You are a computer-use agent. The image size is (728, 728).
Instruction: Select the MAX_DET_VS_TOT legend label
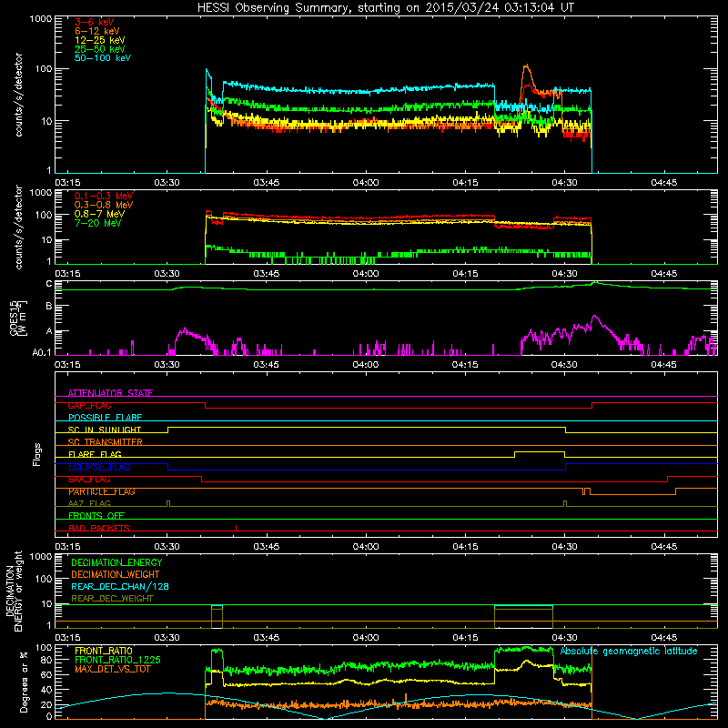[112, 669]
